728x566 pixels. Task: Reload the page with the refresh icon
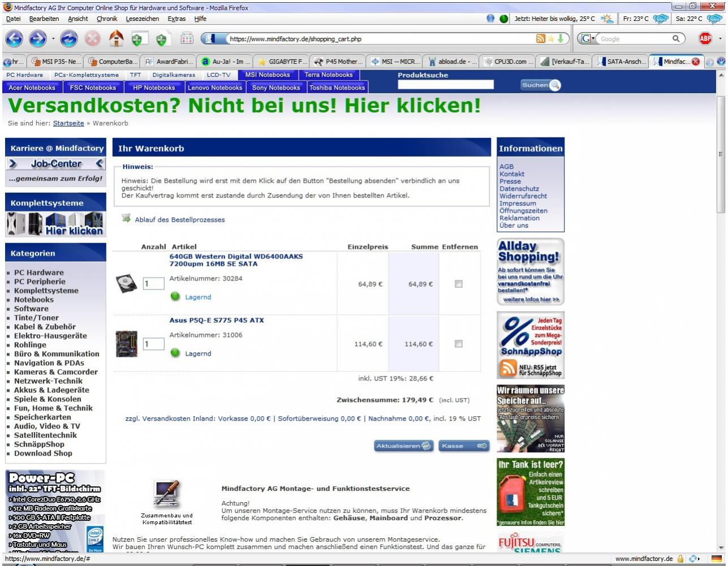[x=70, y=40]
